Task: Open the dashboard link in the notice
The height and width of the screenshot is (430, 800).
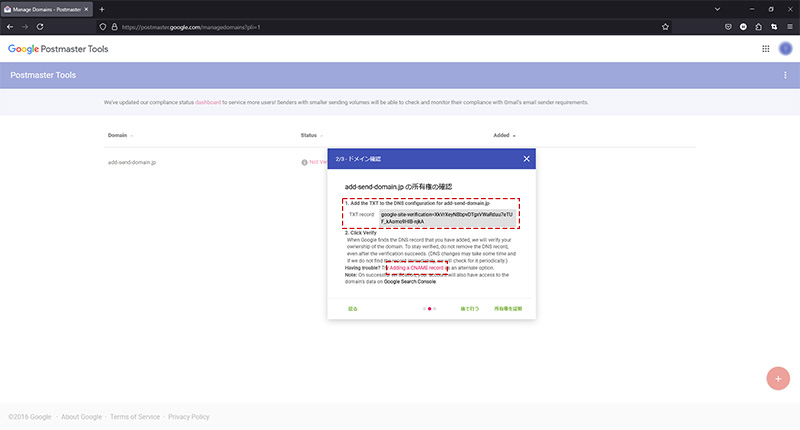Action: (x=208, y=103)
